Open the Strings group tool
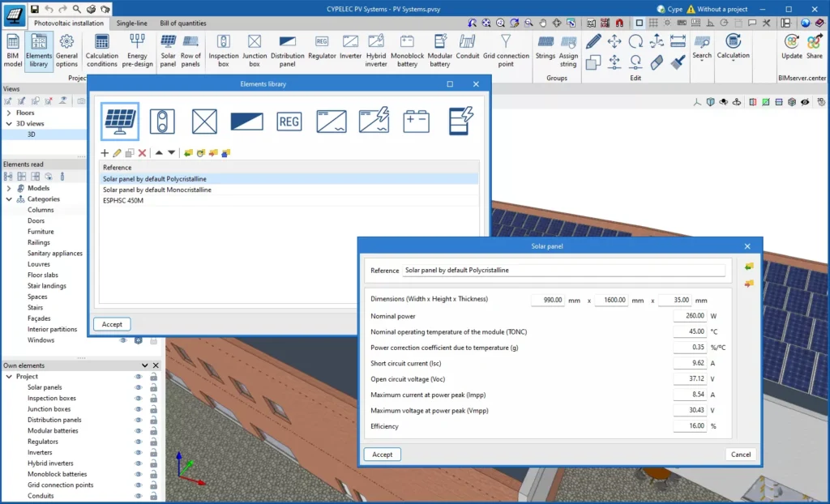The width and height of the screenshot is (830, 504). click(545, 46)
